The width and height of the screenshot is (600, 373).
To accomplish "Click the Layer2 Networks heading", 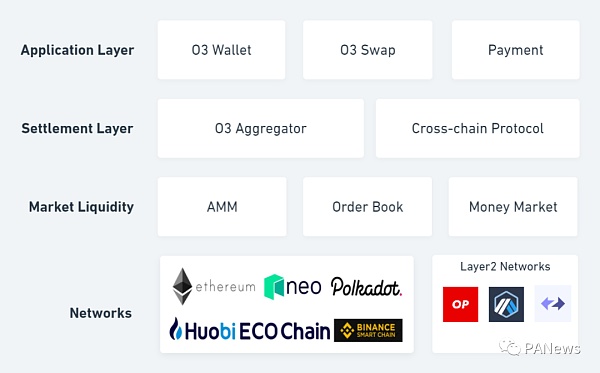I will [505, 266].
